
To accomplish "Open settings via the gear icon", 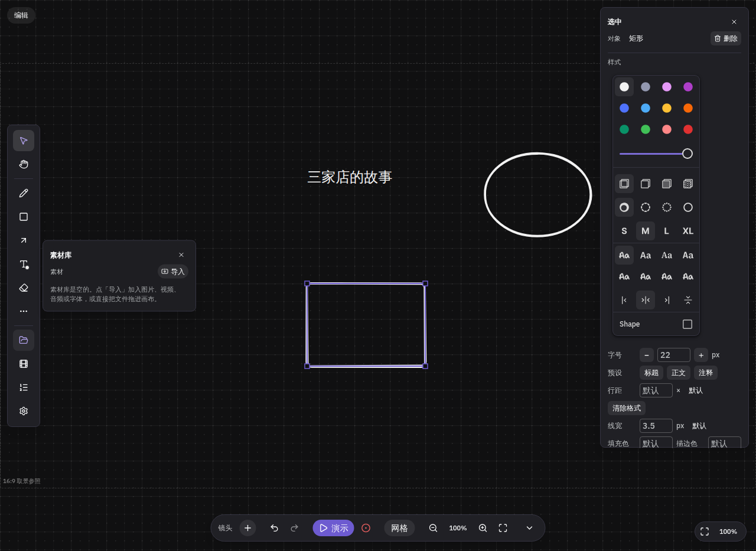I will (x=24, y=411).
